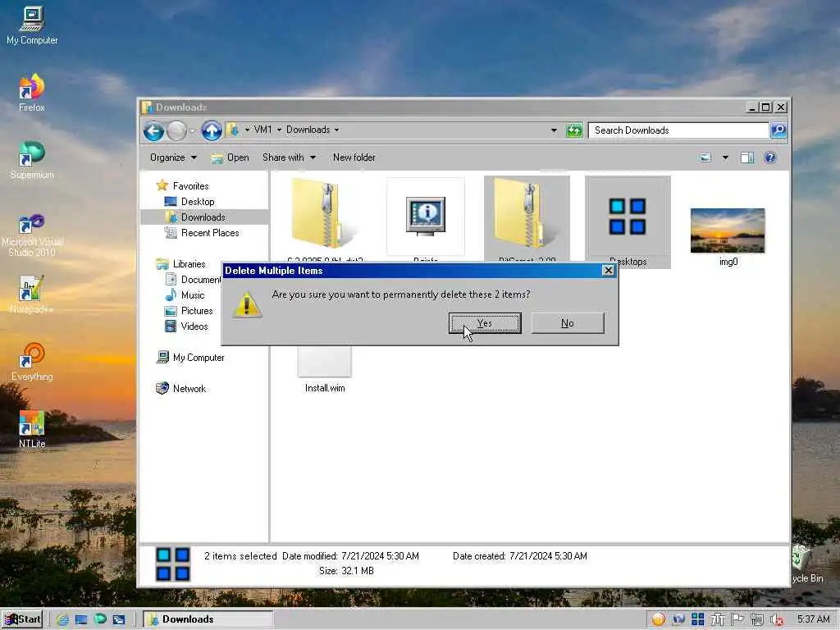
Task: Open the Share with menu
Action: 290,157
